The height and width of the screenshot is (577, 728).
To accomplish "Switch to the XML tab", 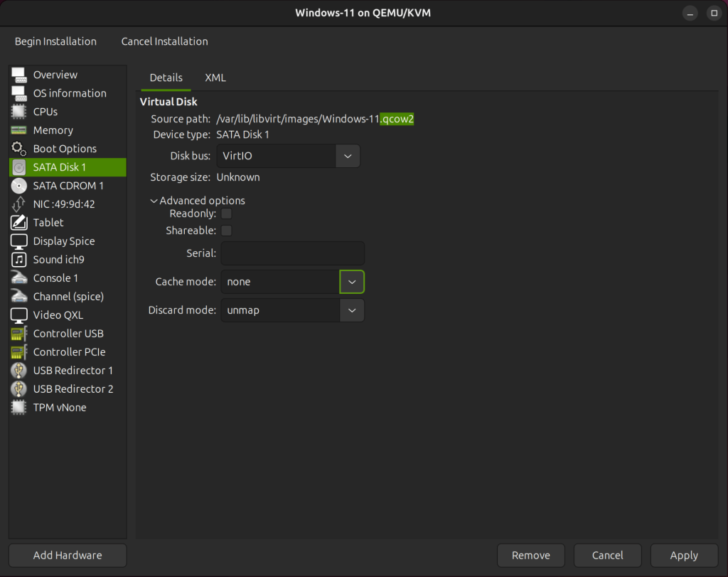I will point(215,78).
